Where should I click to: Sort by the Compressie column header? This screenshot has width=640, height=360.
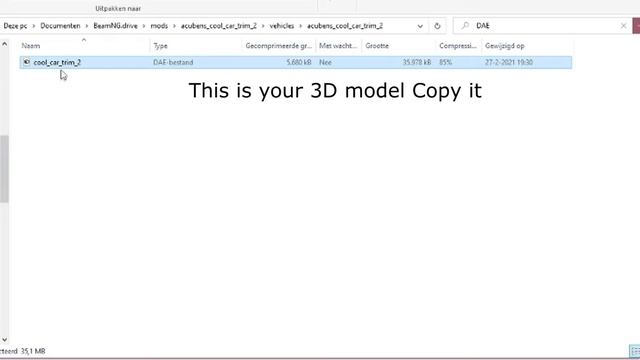(458, 46)
